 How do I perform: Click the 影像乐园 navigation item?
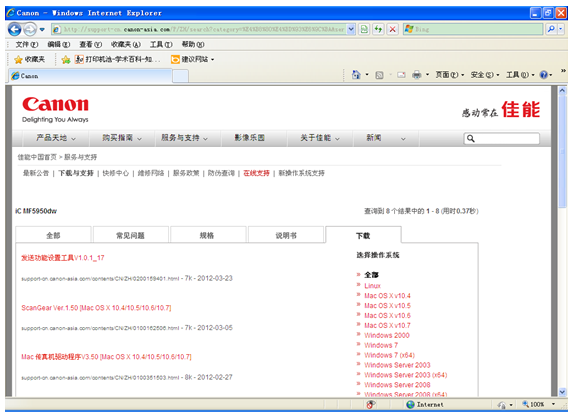[250, 138]
